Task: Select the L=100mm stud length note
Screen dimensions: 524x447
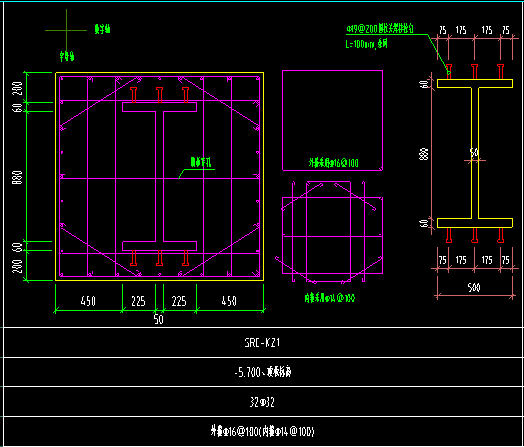Action: point(366,44)
